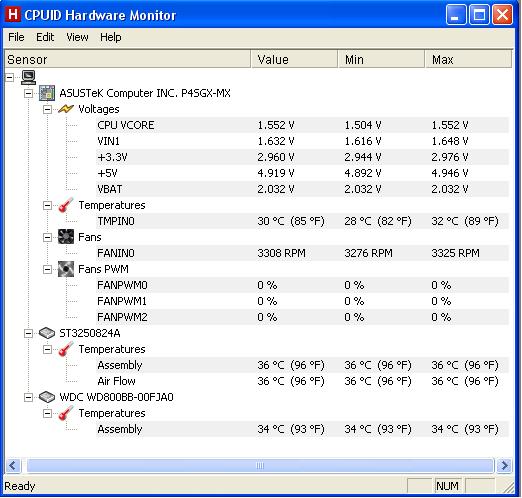
Task: Click the WDC WD800BB hard drive icon
Action: click(47, 397)
